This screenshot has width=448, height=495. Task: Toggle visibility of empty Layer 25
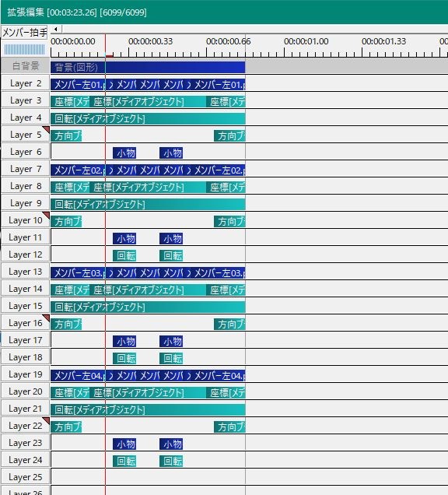25,477
